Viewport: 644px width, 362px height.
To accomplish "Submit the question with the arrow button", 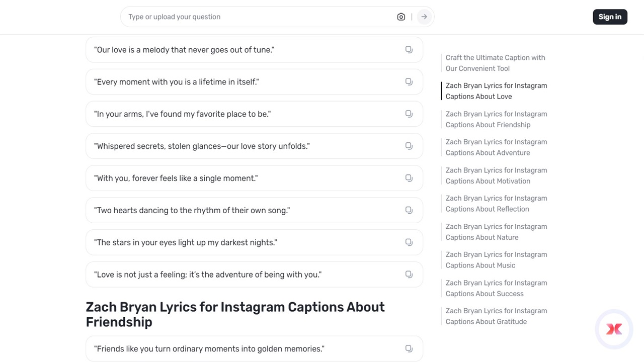I will click(x=424, y=17).
